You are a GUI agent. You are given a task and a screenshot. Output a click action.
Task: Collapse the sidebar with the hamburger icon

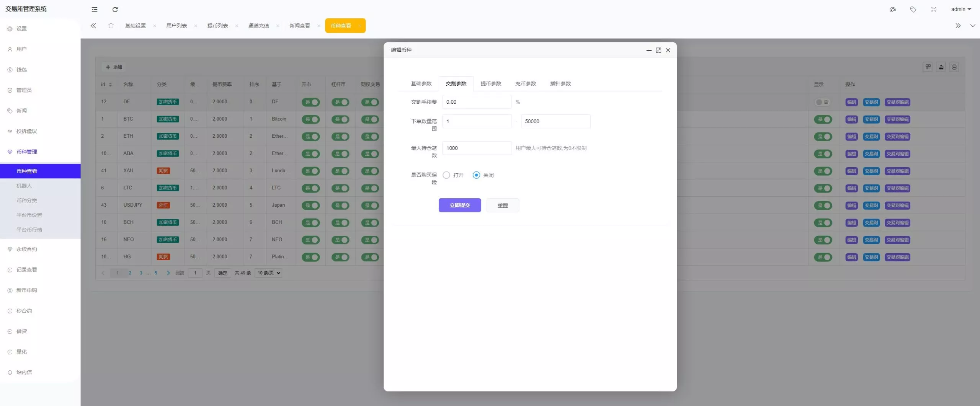click(94, 10)
